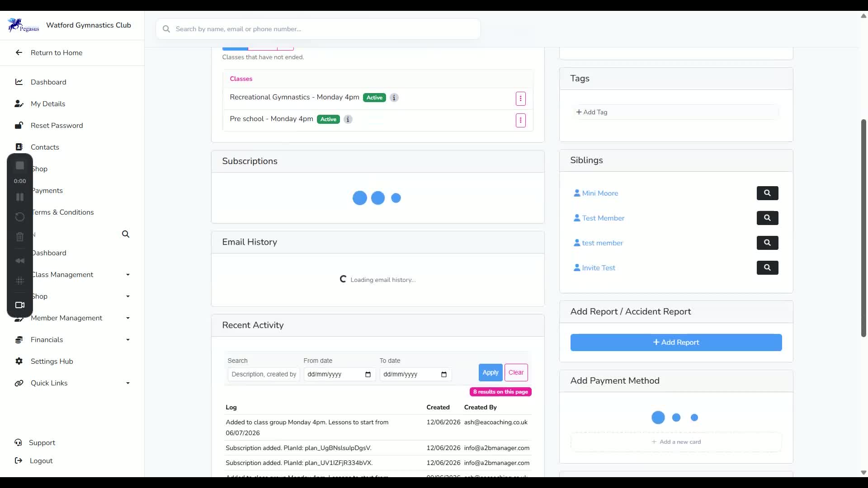Show info for Recreational Gymnastics class
Viewport: 868px width, 488px height.
[394, 98]
